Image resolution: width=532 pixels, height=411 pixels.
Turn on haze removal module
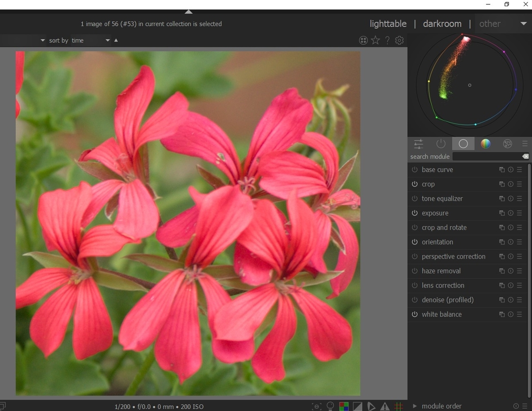415,271
